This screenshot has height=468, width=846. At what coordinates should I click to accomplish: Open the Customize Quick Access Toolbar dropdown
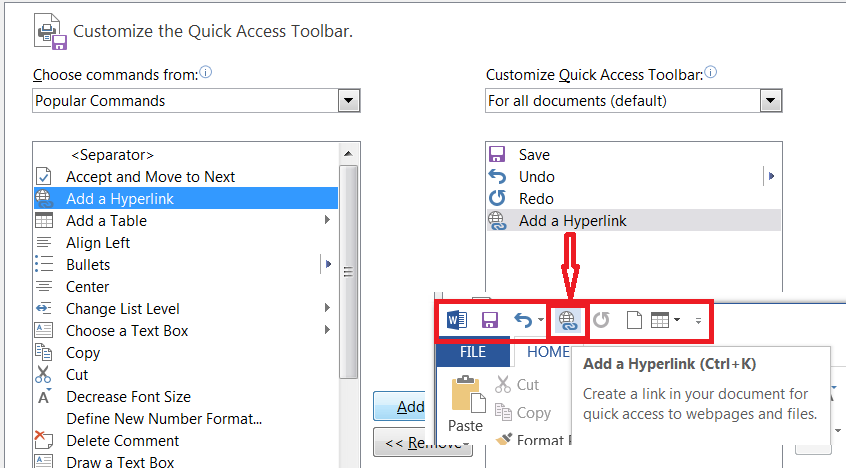pyautogui.click(x=769, y=100)
